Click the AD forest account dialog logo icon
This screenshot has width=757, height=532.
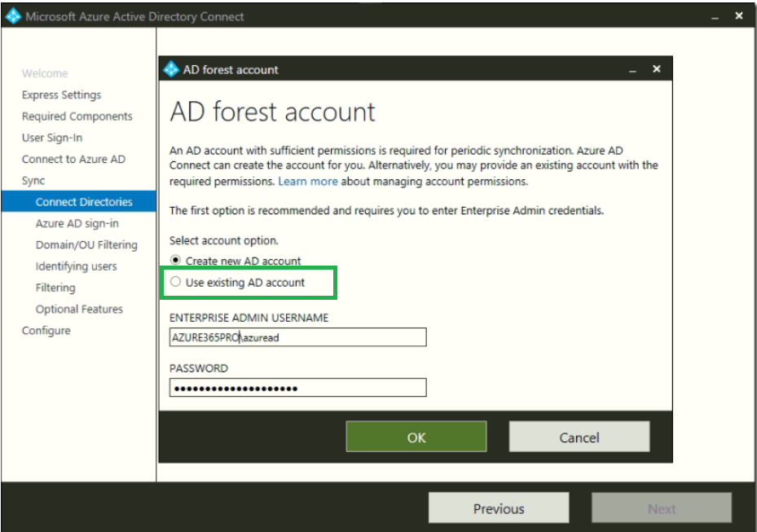(171, 69)
